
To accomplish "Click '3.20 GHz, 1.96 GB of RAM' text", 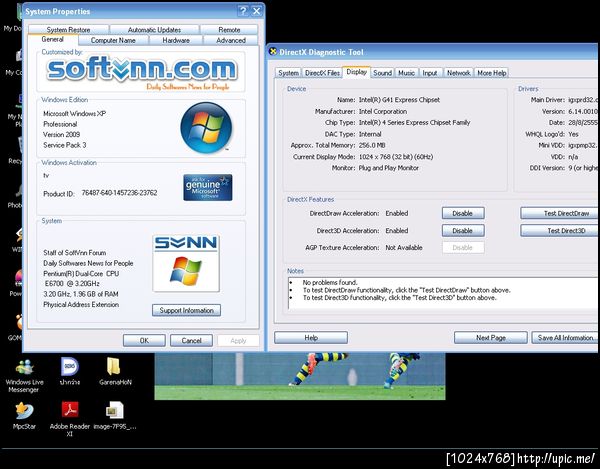I will (81, 294).
